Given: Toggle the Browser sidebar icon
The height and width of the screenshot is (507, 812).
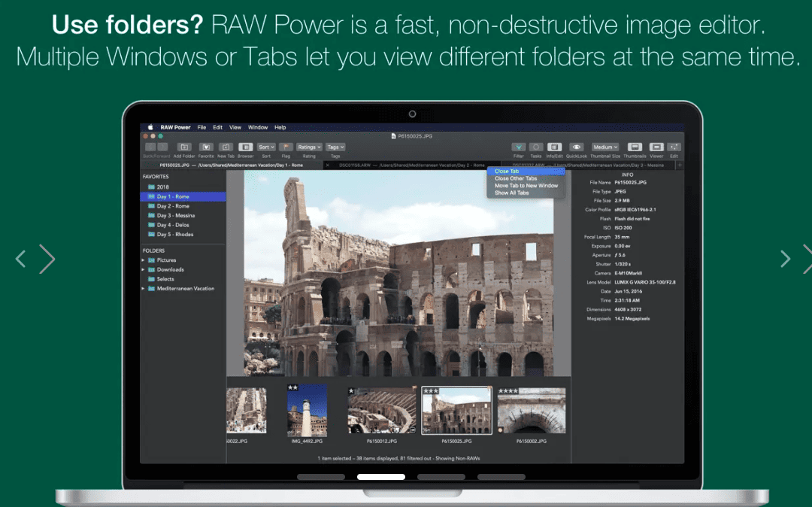Looking at the screenshot, I should point(245,147).
